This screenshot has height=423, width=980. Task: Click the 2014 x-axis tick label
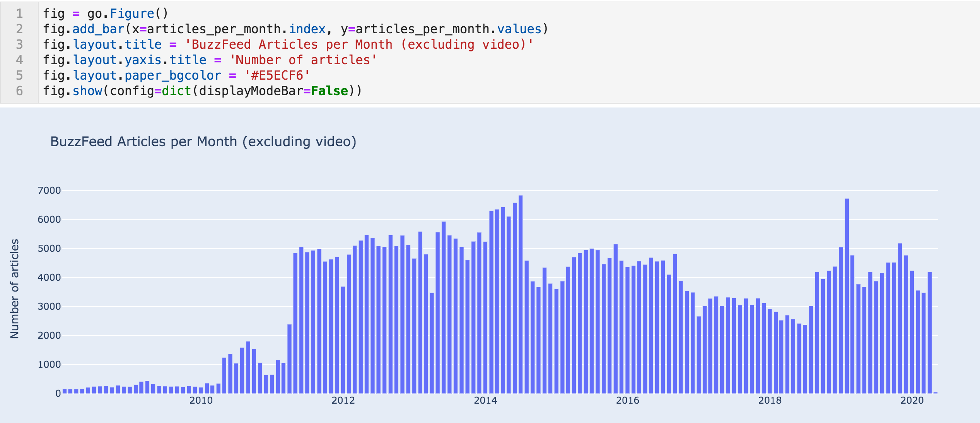485,401
